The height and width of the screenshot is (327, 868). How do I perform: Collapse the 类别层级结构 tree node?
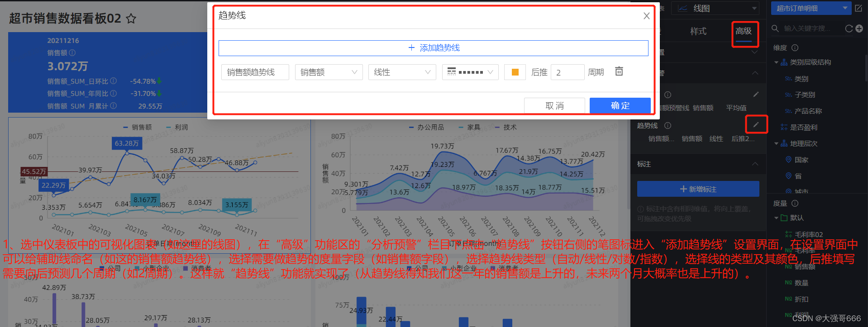coord(777,62)
